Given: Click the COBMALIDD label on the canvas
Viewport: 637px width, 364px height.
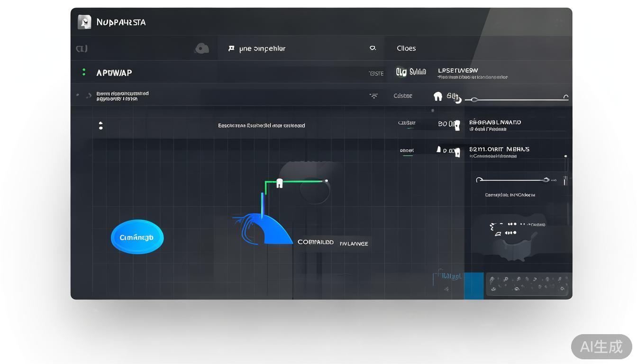Looking at the screenshot, I should (x=316, y=242).
